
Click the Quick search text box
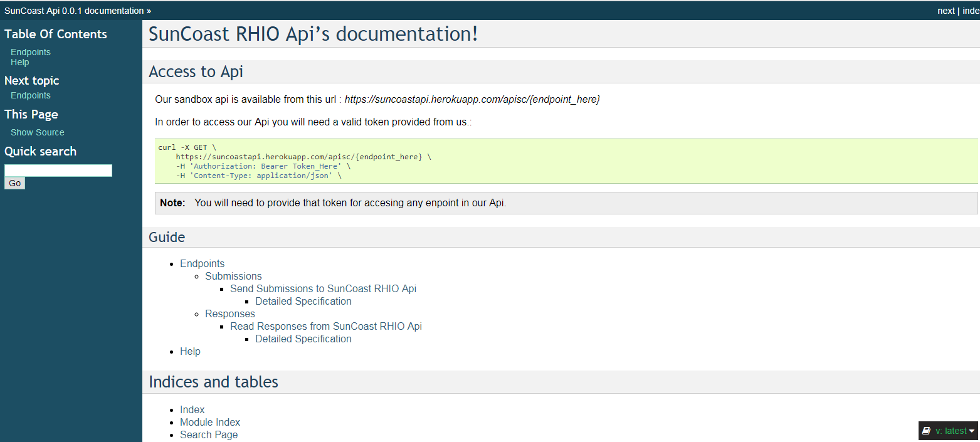tap(58, 171)
